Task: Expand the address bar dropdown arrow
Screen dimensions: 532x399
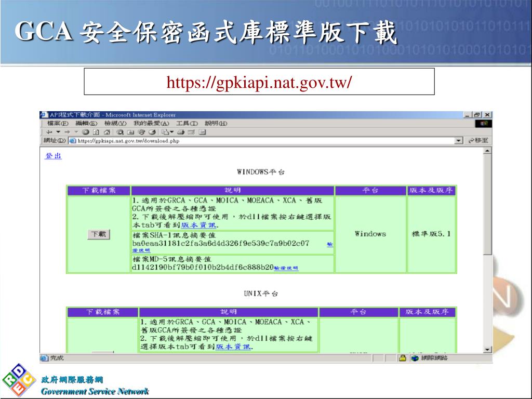Action: pyautogui.click(x=459, y=141)
